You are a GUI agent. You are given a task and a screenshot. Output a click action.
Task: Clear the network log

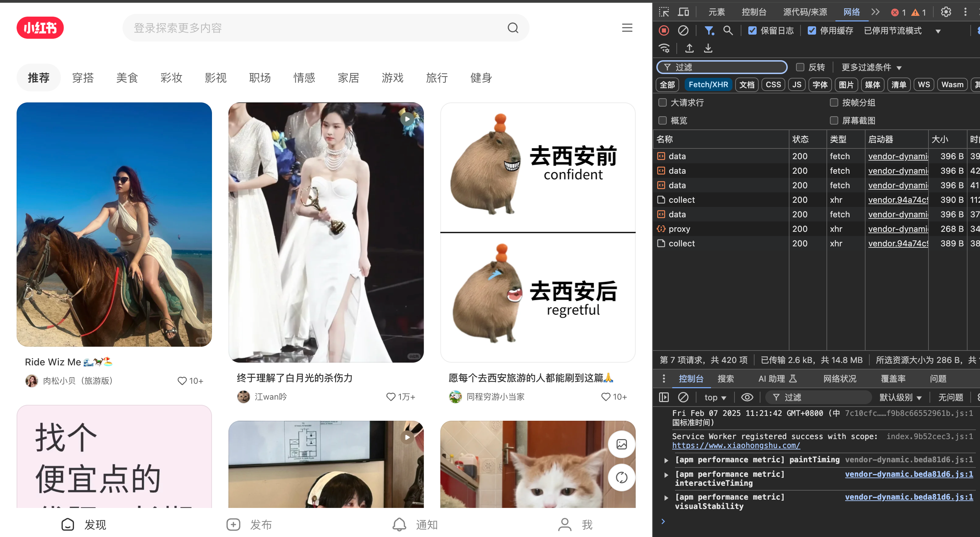(683, 30)
